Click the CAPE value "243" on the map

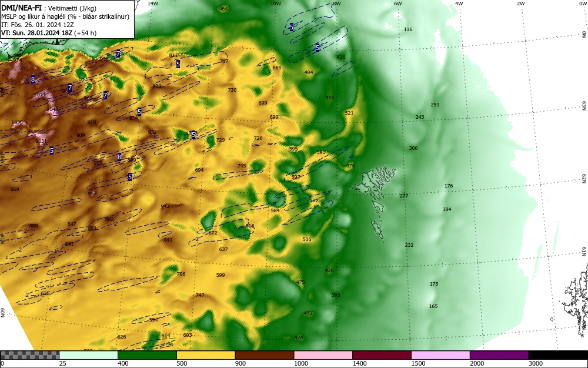(420, 117)
